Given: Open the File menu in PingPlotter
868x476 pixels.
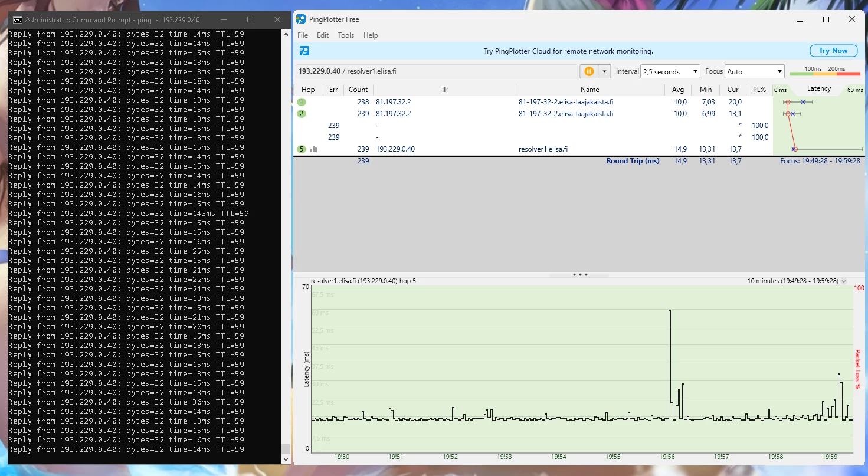Looking at the screenshot, I should [303, 35].
